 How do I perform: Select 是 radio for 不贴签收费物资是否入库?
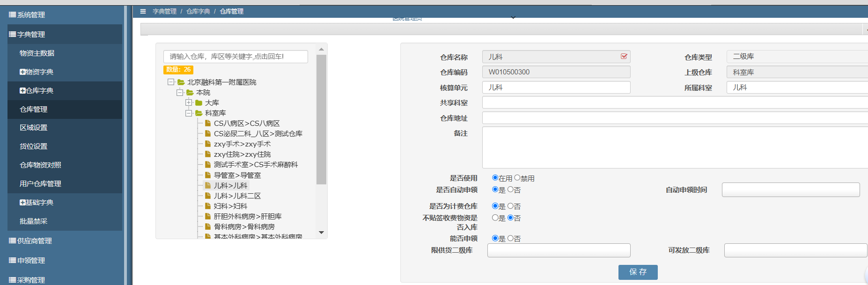495,218
